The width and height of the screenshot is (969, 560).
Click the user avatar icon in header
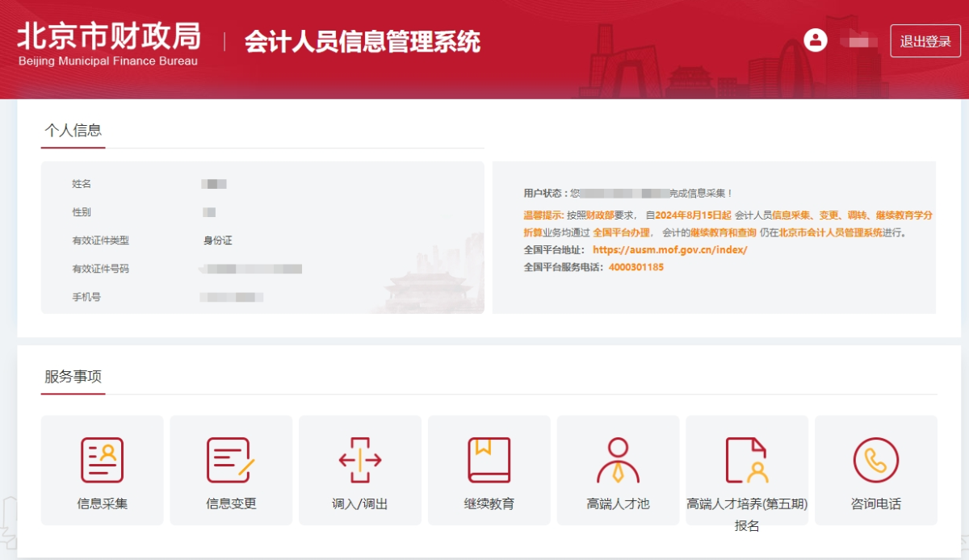[x=816, y=38]
